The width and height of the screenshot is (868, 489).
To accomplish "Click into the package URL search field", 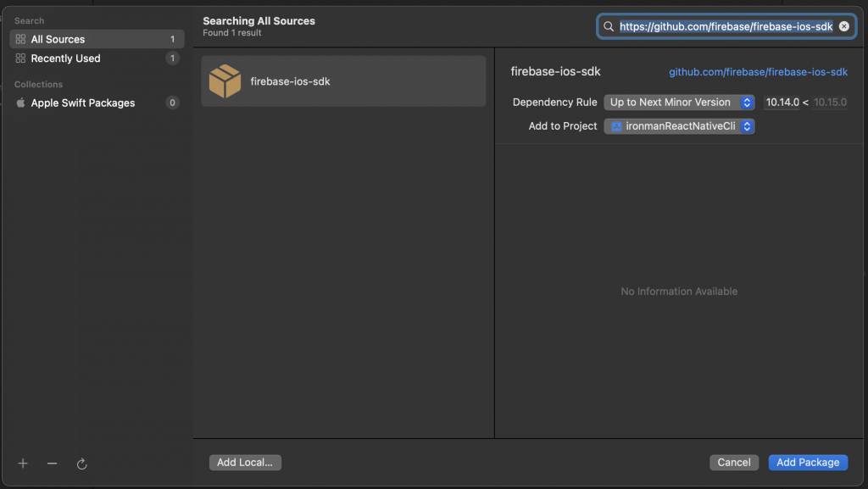I will pos(726,26).
